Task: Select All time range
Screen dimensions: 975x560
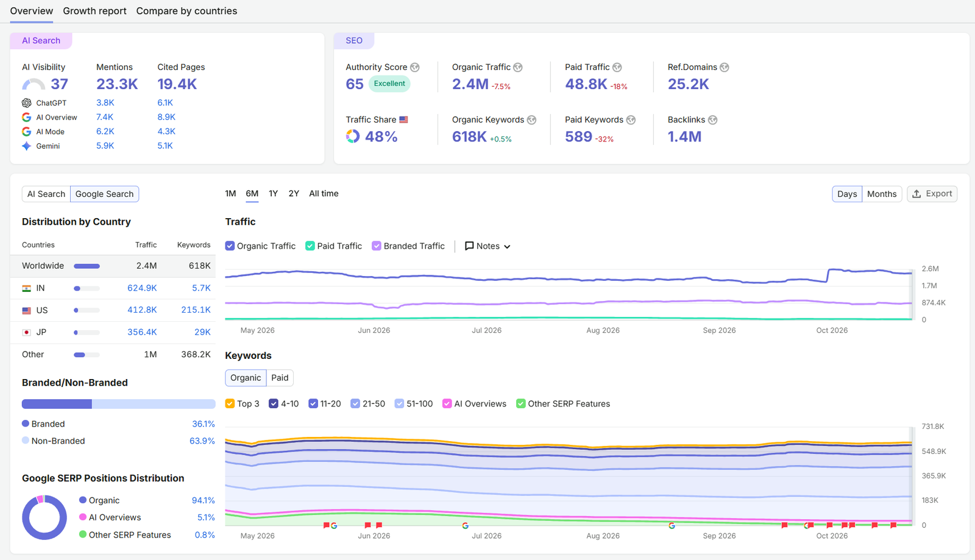Action: pyautogui.click(x=324, y=194)
